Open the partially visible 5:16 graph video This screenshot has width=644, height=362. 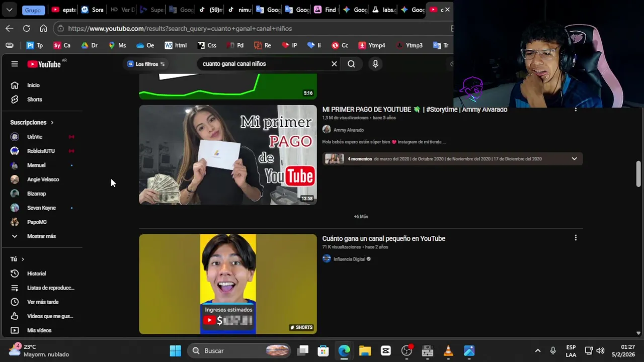228,86
